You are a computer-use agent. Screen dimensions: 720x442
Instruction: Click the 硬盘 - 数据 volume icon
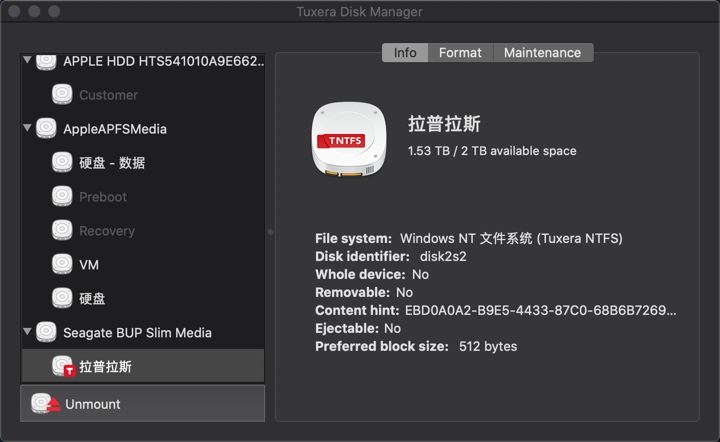click(x=62, y=162)
